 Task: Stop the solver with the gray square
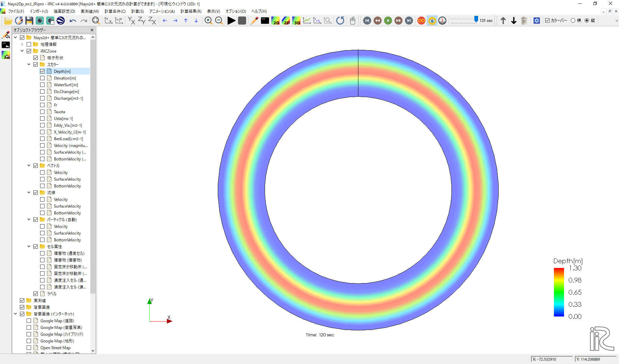242,21
